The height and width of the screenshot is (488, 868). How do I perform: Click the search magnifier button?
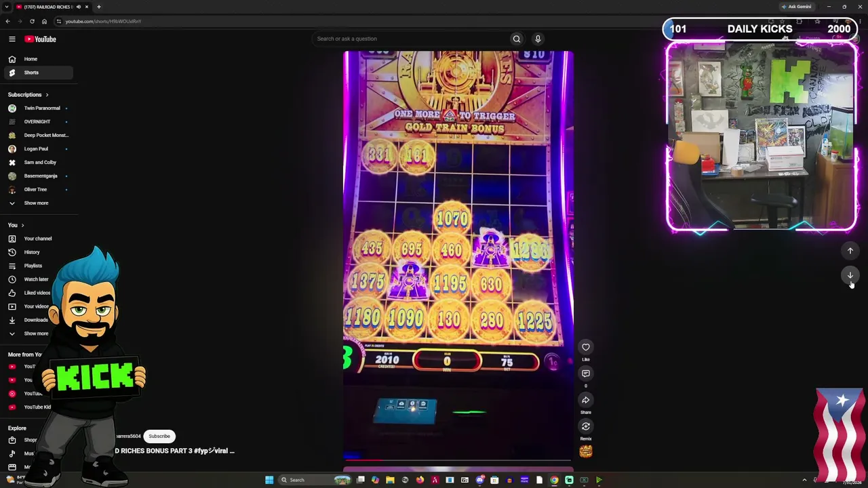click(517, 39)
